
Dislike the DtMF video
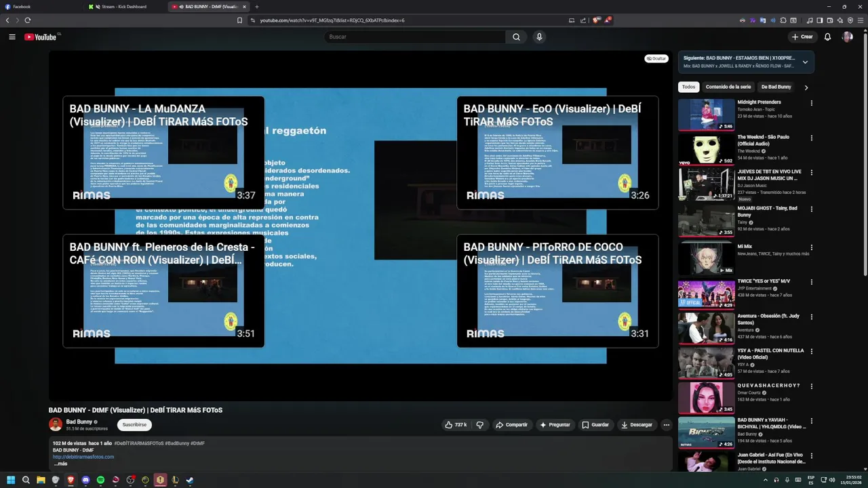(479, 425)
